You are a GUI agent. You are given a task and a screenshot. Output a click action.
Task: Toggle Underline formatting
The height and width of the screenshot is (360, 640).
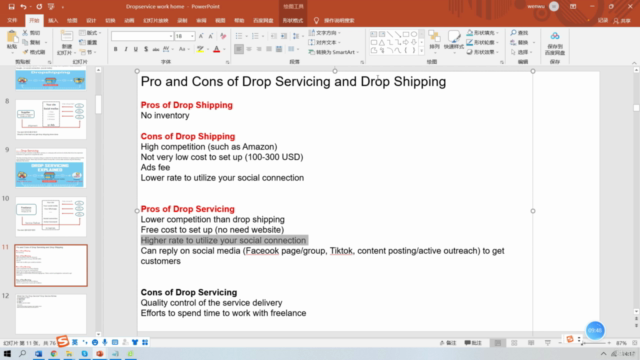click(136, 49)
